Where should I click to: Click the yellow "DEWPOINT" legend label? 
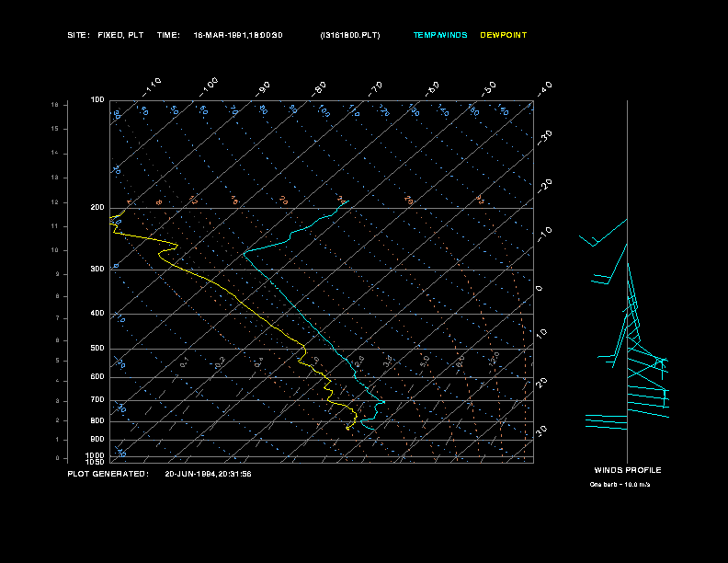[x=504, y=35]
